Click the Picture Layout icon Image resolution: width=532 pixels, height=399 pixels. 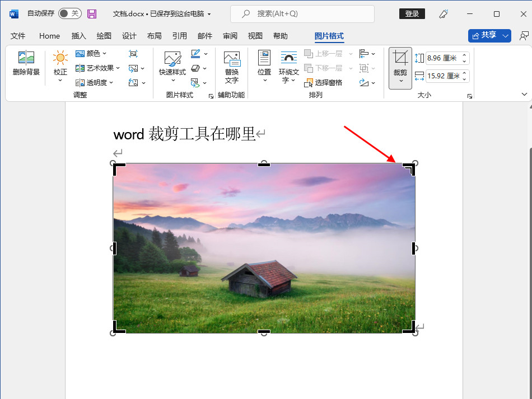click(x=195, y=83)
